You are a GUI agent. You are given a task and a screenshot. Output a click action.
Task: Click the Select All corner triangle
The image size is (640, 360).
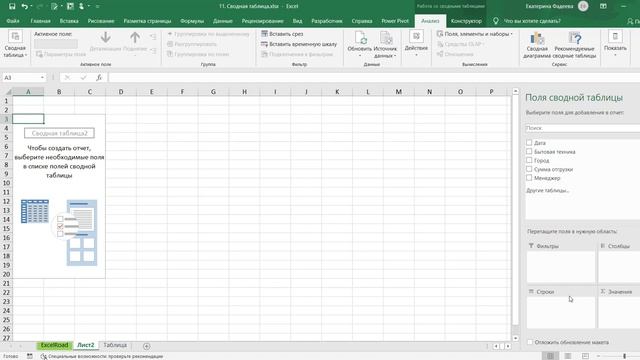coord(8,92)
